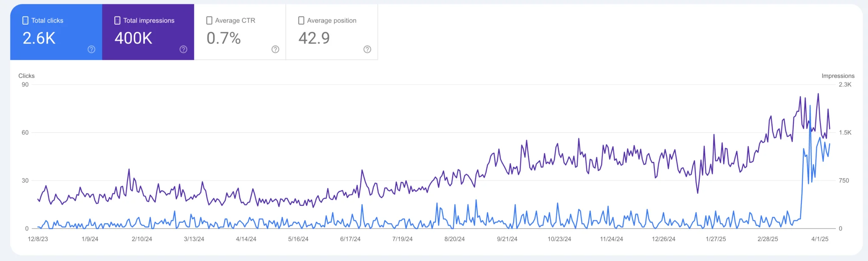Enable the Average CTR checkbox
Screen dimensions: 868x261
[209, 20]
